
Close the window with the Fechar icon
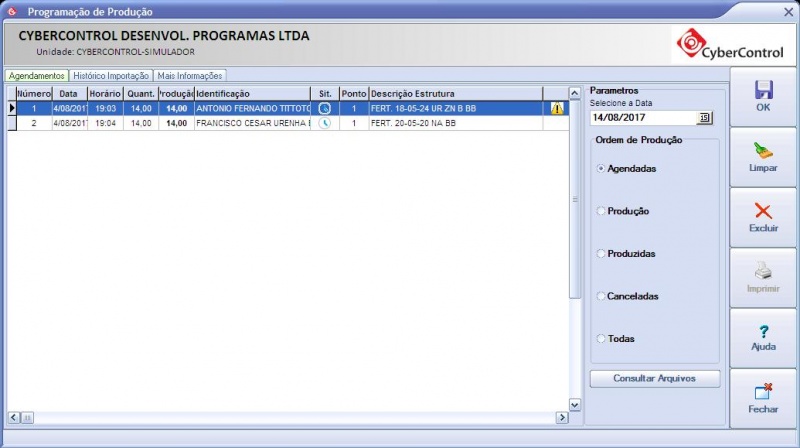click(763, 392)
